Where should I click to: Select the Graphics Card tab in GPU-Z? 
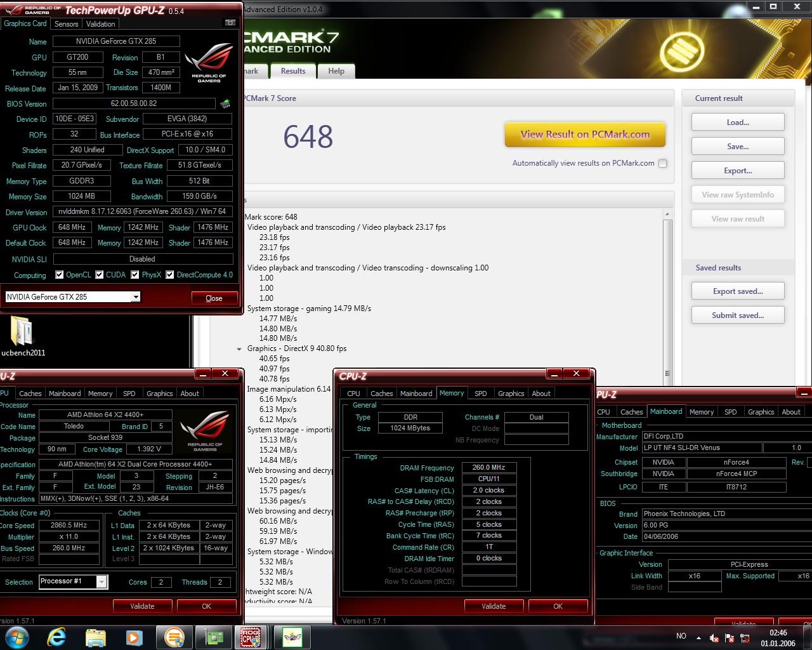tap(25, 23)
